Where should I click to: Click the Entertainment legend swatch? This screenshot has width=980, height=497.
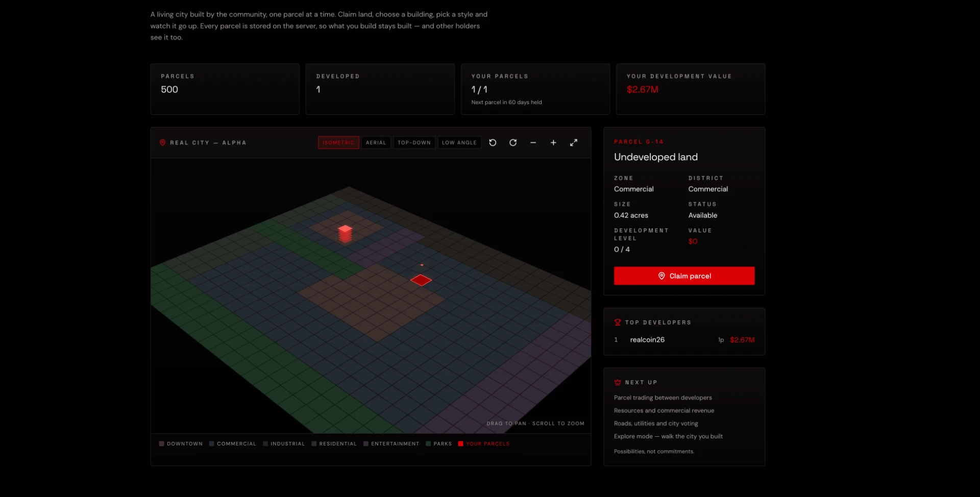[366, 444]
